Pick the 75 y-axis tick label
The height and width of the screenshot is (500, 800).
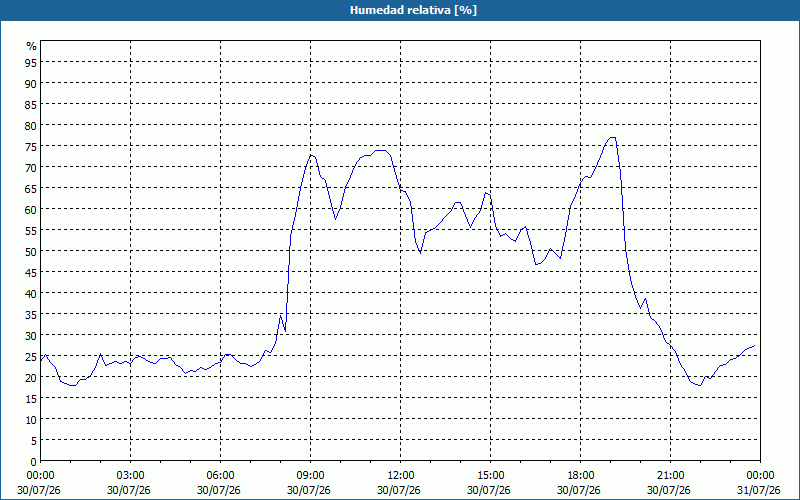(31, 146)
